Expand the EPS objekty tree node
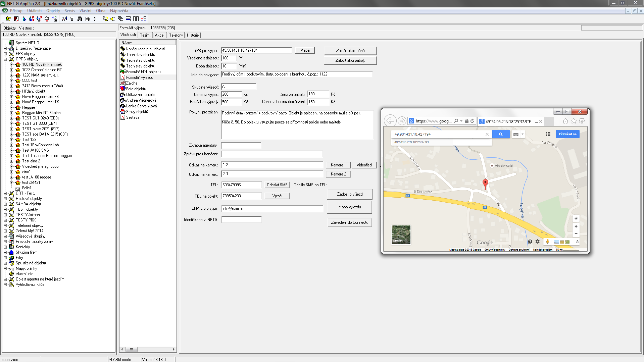Screen dimensions: 644x362 coord(5,54)
